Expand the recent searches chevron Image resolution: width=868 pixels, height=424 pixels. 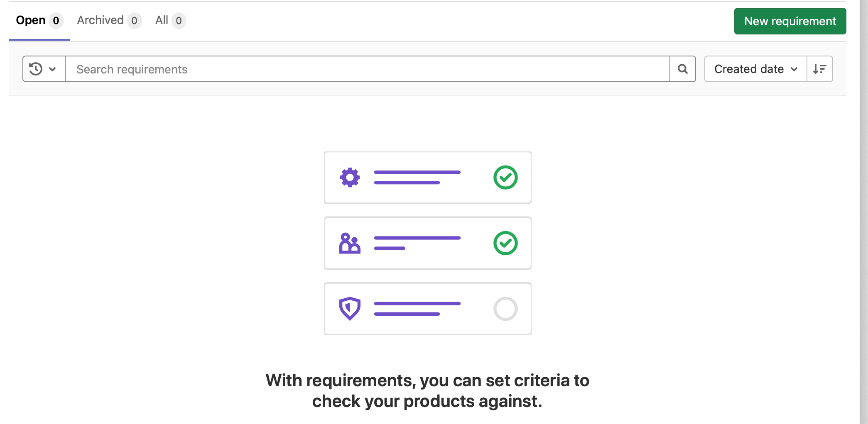click(x=52, y=69)
